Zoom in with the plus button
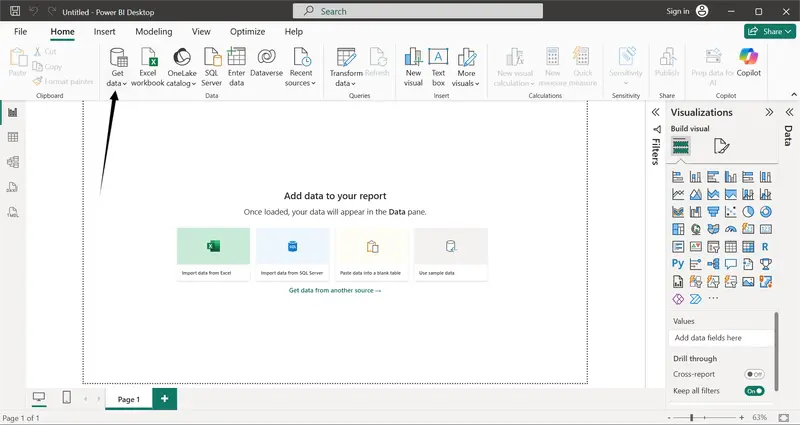Viewport: 800px width, 425px height. click(x=741, y=417)
